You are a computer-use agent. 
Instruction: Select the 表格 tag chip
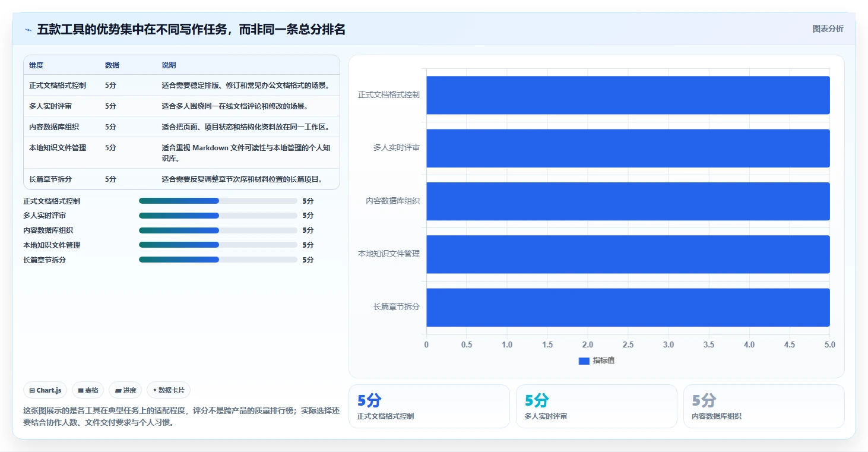[88, 390]
